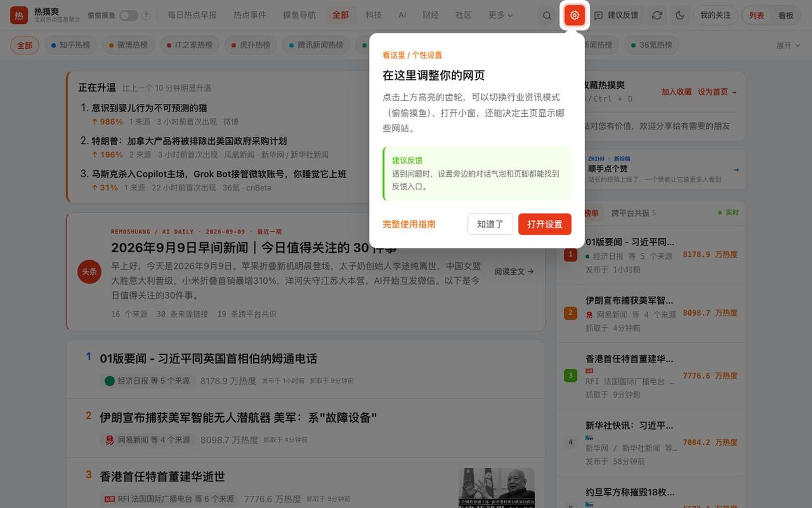812x508 pixels.
Task: Filter by IT之家热榜 chip
Action: click(190, 45)
